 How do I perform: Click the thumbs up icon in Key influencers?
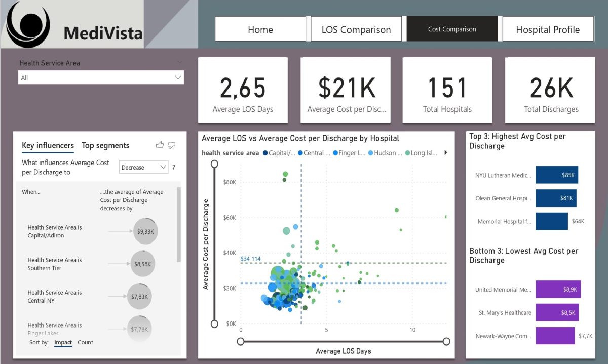(x=160, y=145)
